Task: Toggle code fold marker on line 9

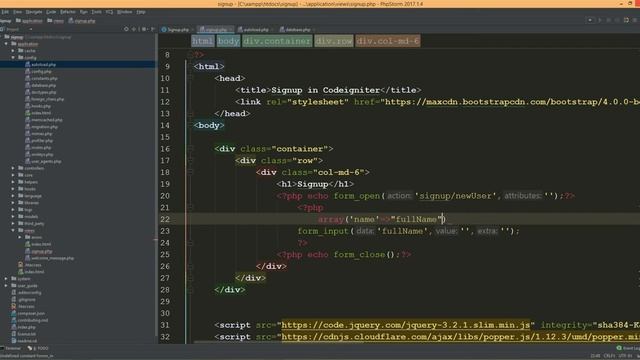Action: point(190,66)
